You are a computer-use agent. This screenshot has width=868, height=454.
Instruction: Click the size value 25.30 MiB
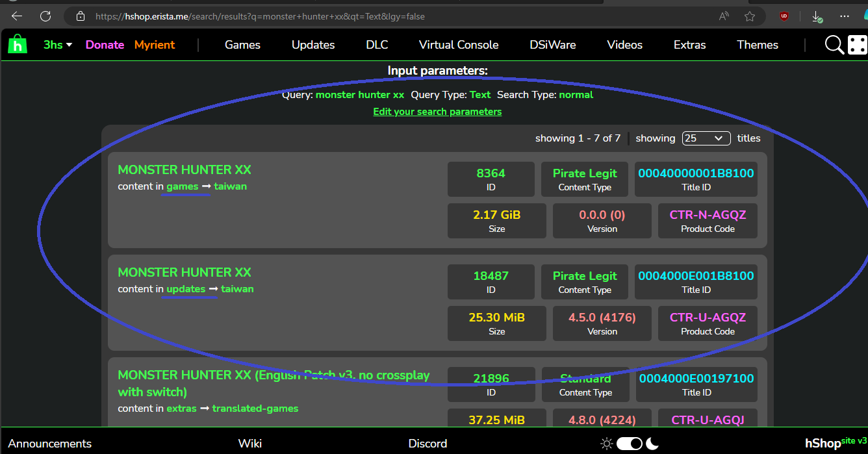tap(497, 318)
